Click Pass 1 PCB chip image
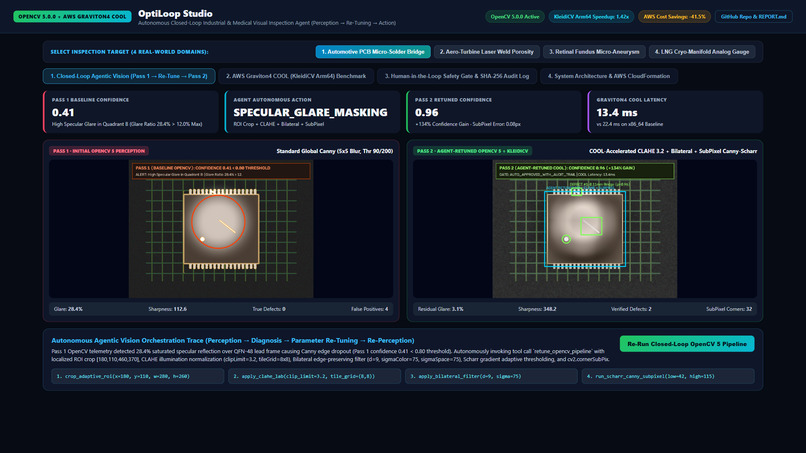Image resolution: width=806 pixels, height=453 pixels. click(x=221, y=229)
